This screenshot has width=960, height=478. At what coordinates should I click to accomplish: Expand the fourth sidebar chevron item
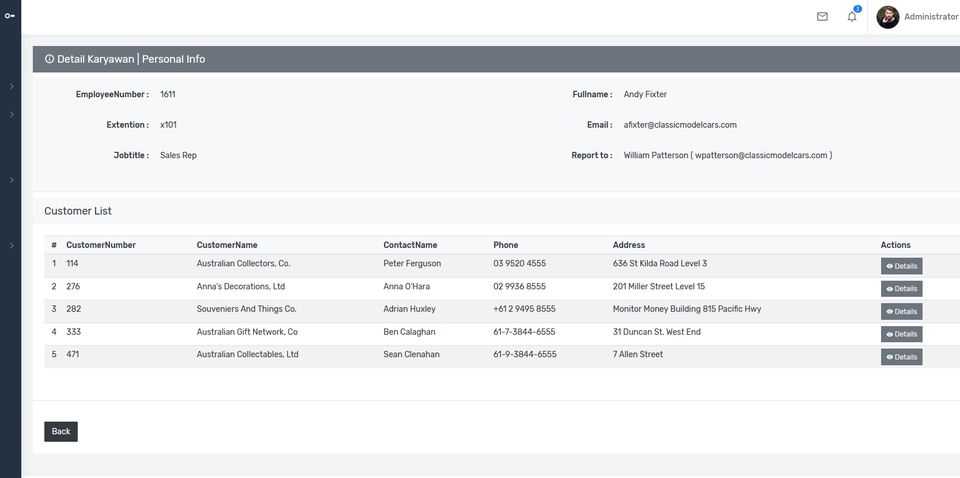click(x=12, y=245)
